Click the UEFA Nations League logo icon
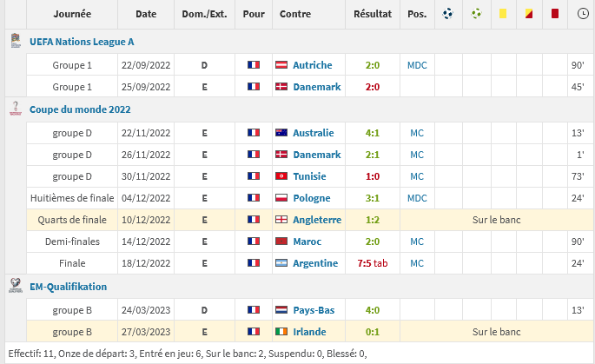The width and height of the screenshot is (595, 364). click(14, 41)
